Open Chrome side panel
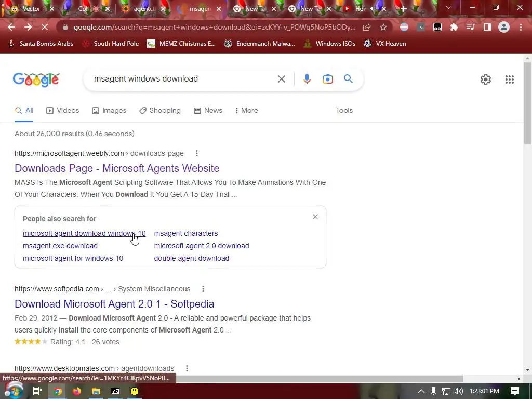The width and height of the screenshot is (532, 399). click(487, 27)
